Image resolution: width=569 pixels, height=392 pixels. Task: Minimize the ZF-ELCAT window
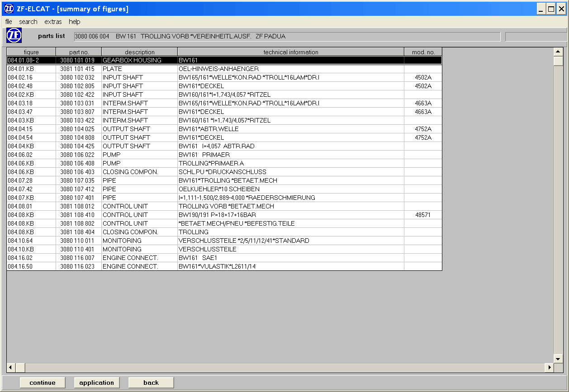(541, 9)
